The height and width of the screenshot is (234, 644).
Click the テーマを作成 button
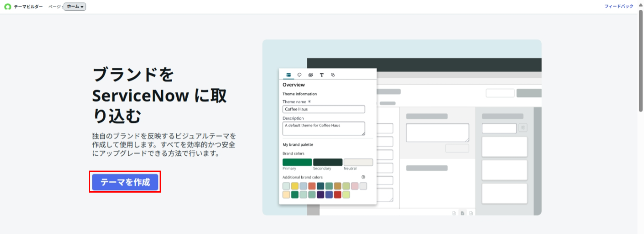[x=125, y=182]
